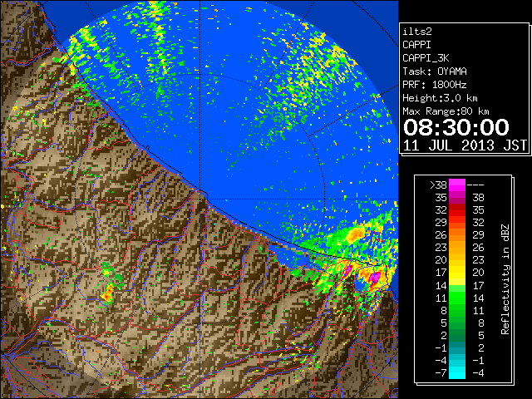Viewport: 532px width, 399px height.
Task: Click the "ilts2" site label
Action: pos(417,32)
